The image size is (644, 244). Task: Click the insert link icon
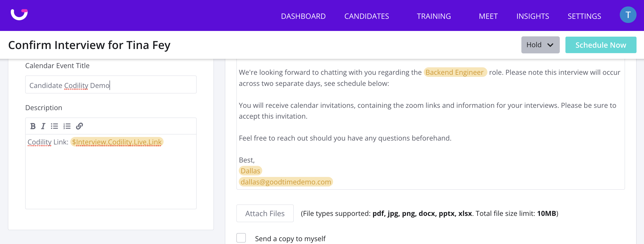point(79,126)
